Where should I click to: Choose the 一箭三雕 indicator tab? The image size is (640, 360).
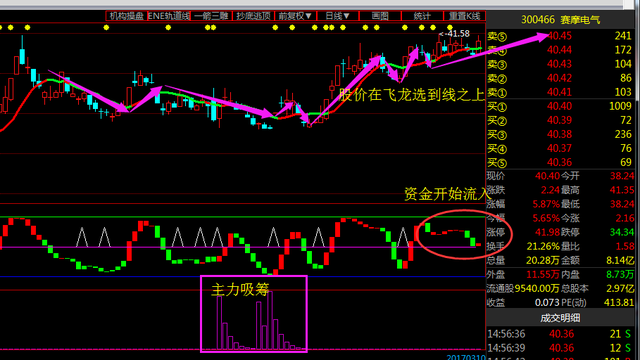tap(211, 16)
